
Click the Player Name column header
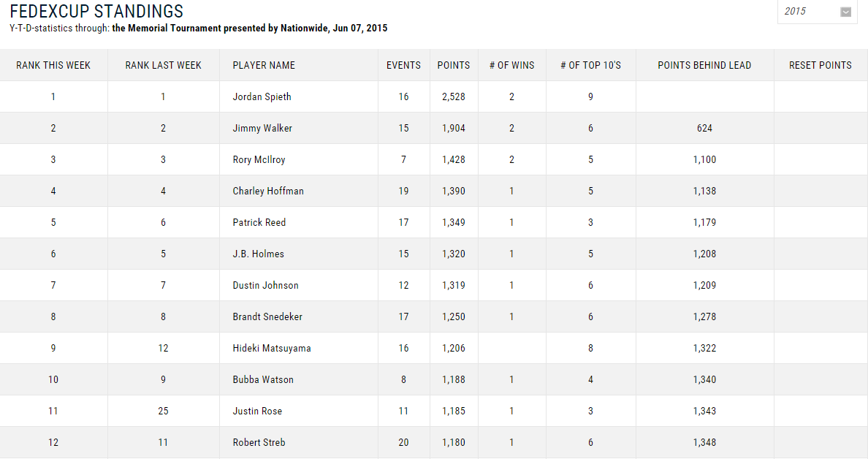coord(264,66)
